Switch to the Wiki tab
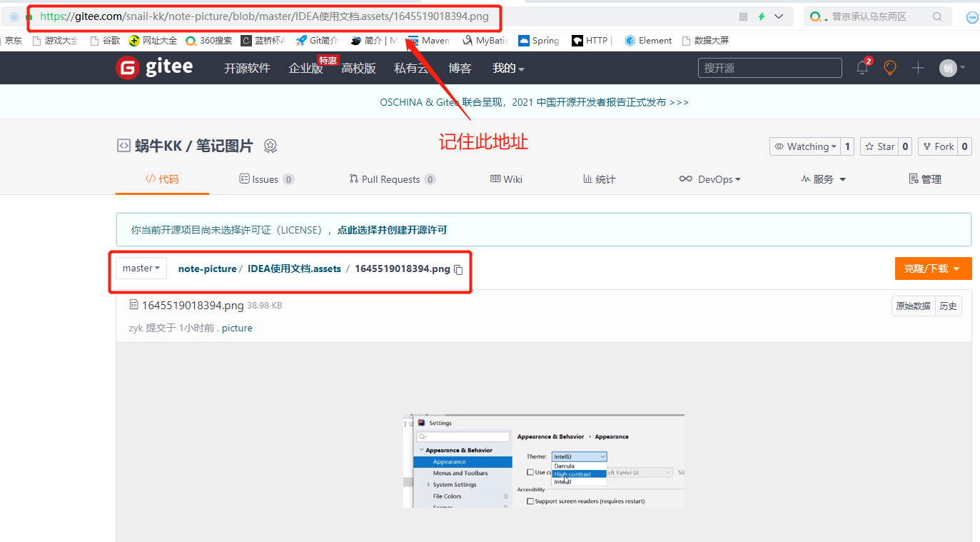This screenshot has width=980, height=542. pos(506,179)
